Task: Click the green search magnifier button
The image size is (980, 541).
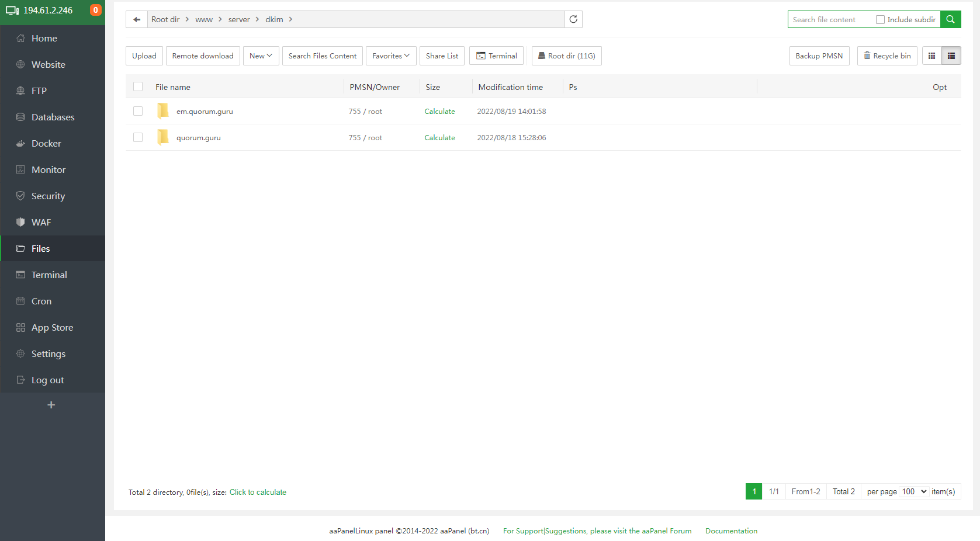Action: tap(951, 19)
